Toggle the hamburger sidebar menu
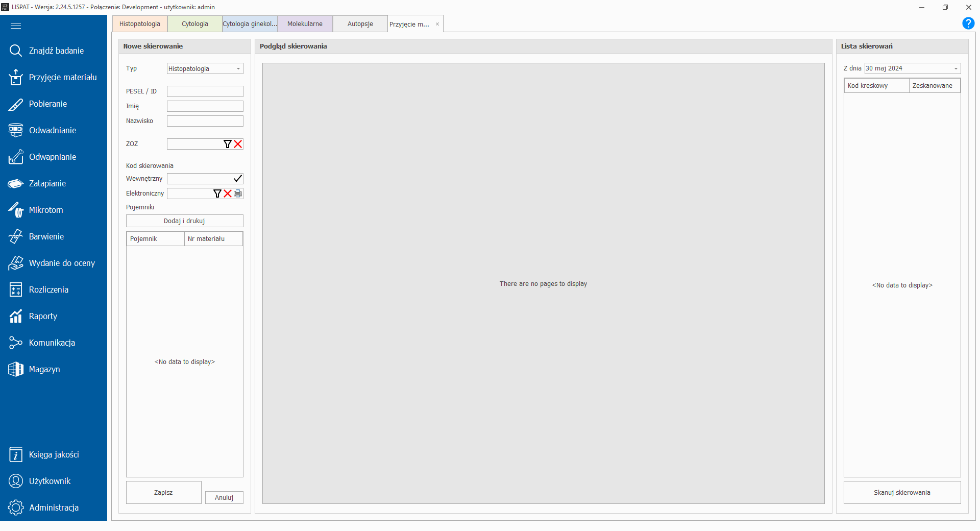Viewport: 980px width, 531px height. tap(16, 26)
